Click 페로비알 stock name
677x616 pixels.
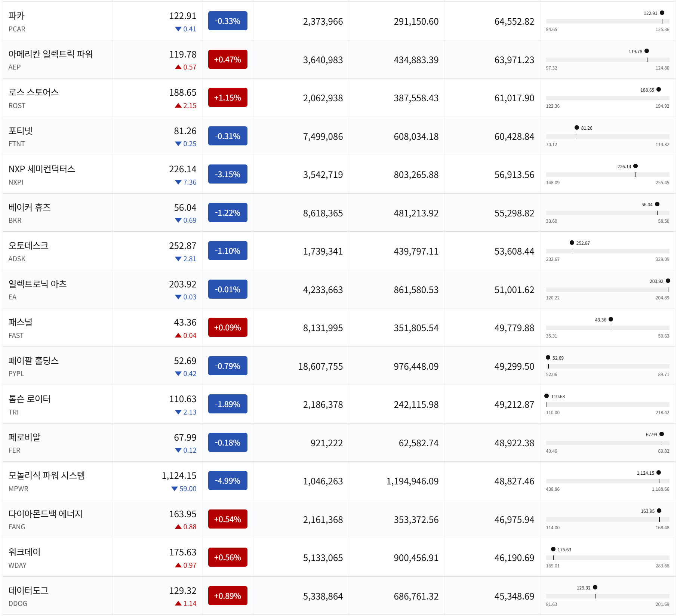[x=25, y=437]
